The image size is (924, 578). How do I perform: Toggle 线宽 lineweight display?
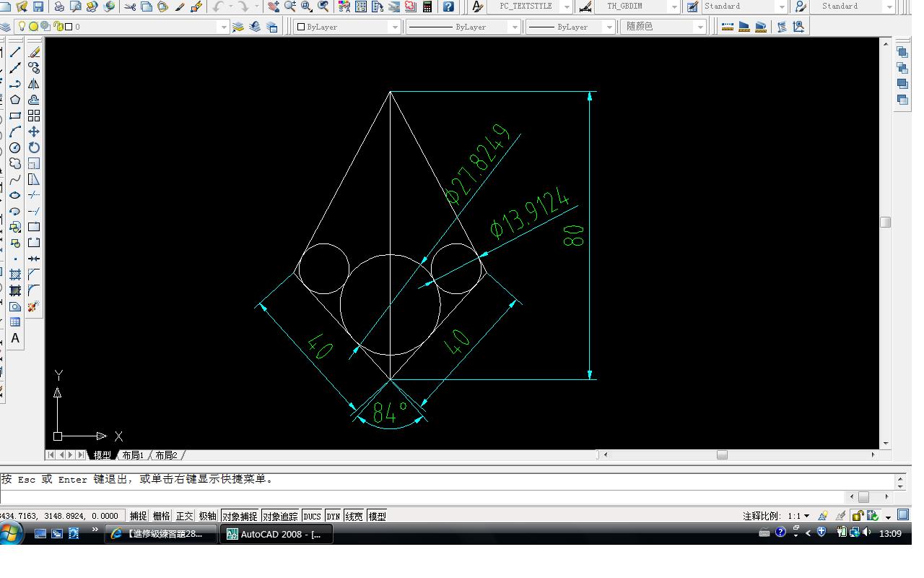[354, 516]
